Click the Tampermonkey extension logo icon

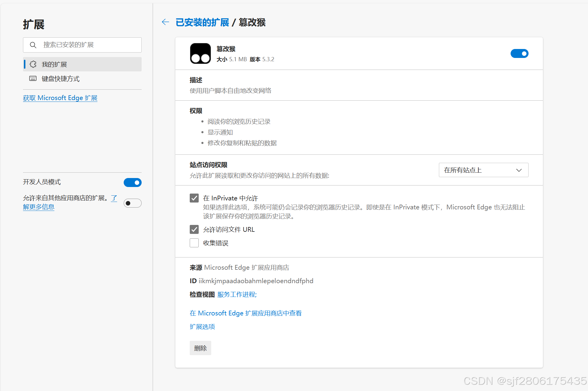[200, 53]
